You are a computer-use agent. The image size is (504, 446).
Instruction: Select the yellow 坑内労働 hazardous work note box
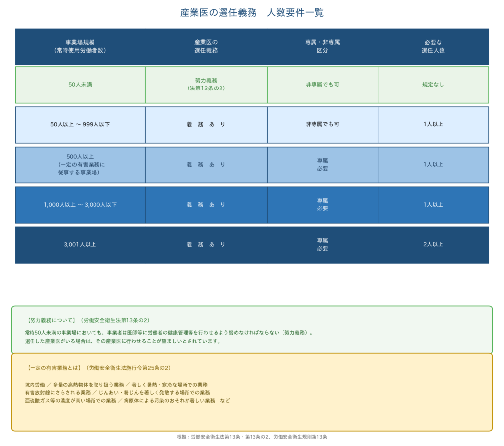pyautogui.click(x=251, y=391)
